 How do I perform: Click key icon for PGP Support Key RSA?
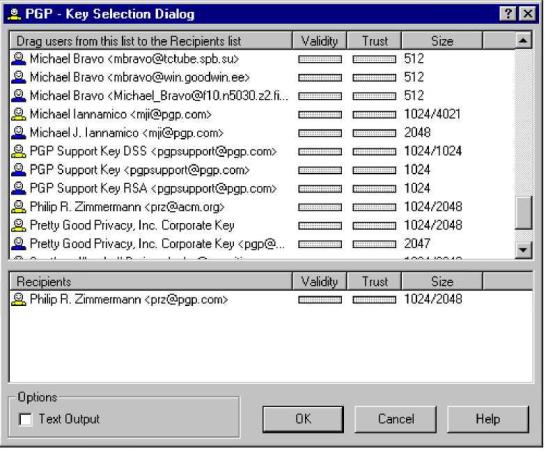click(18, 188)
